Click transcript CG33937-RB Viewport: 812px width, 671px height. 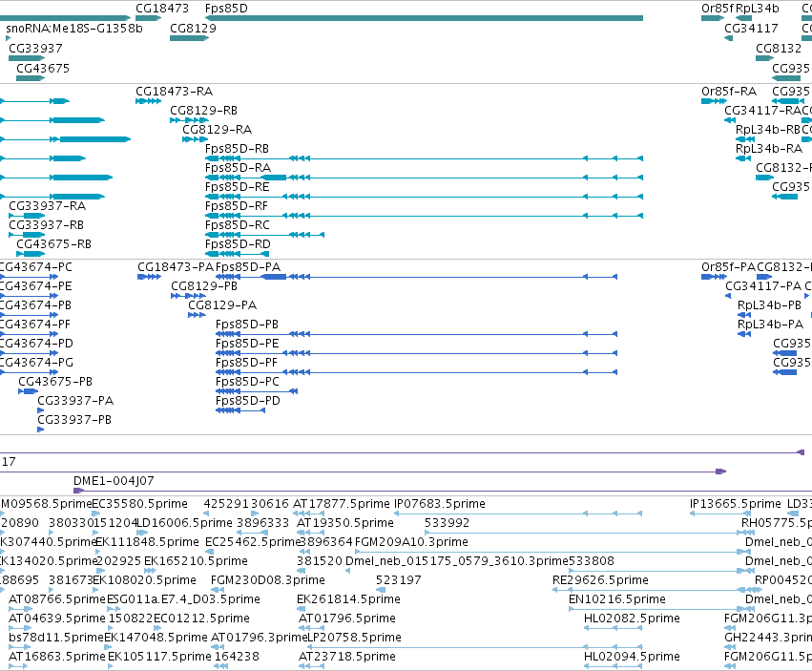tap(46, 225)
